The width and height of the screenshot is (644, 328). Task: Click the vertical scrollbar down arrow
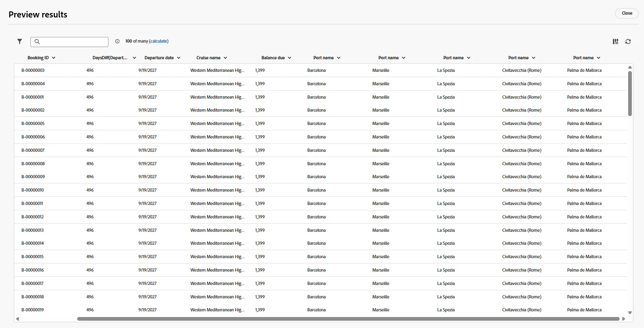pyautogui.click(x=630, y=313)
